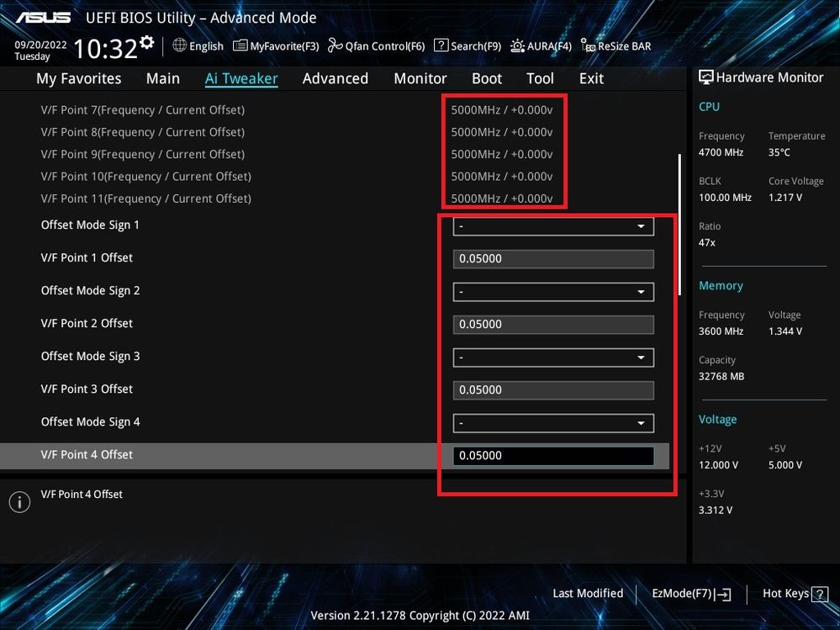
Task: Expand Offset Mode Sign 2 dropdown
Action: [553, 292]
